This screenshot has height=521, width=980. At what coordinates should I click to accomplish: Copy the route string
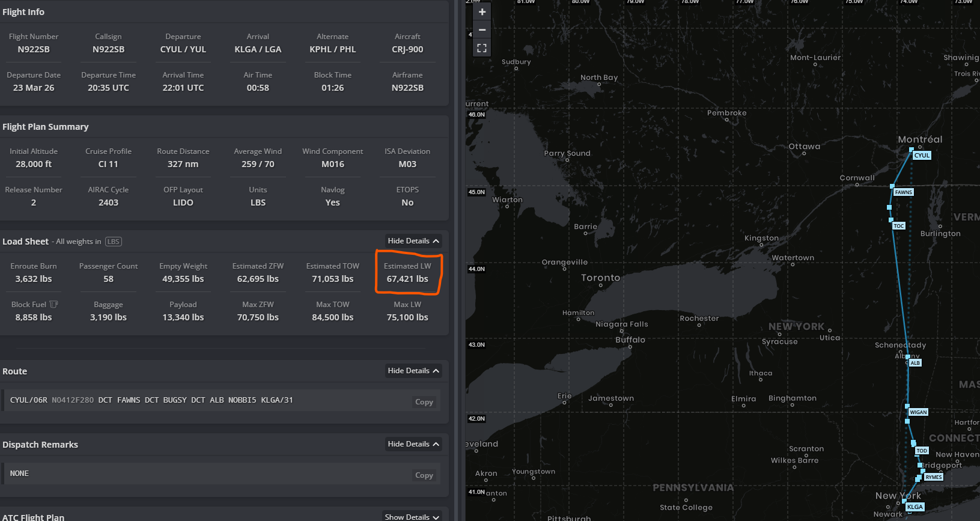(424, 402)
